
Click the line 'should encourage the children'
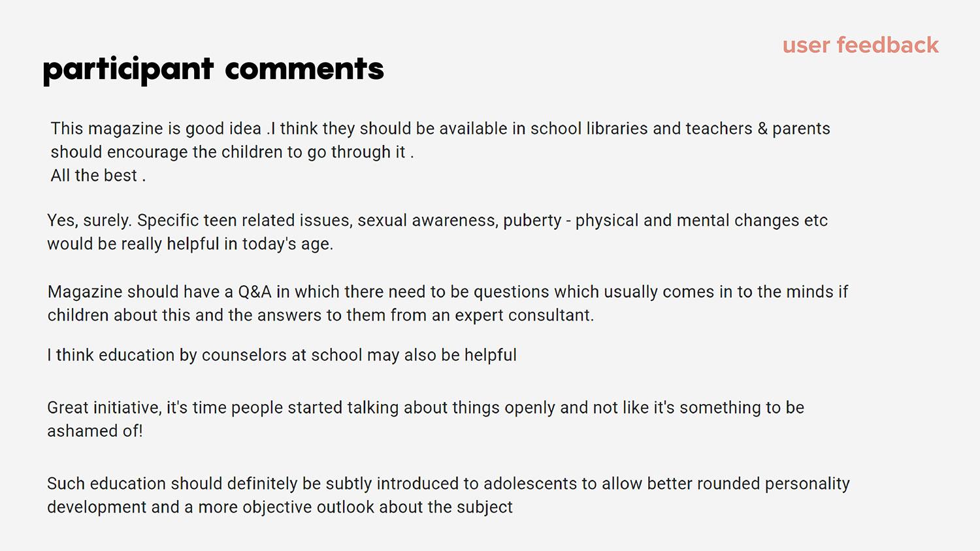232,152
